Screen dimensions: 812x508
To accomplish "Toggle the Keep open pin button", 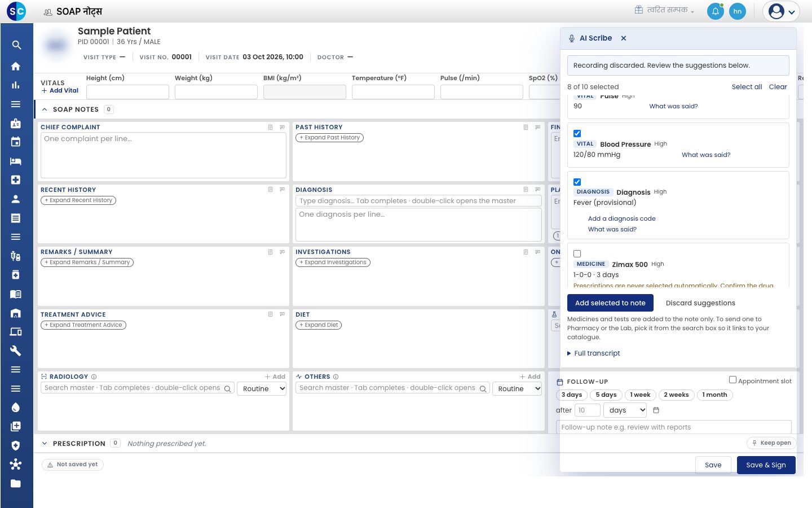I will click(x=771, y=443).
